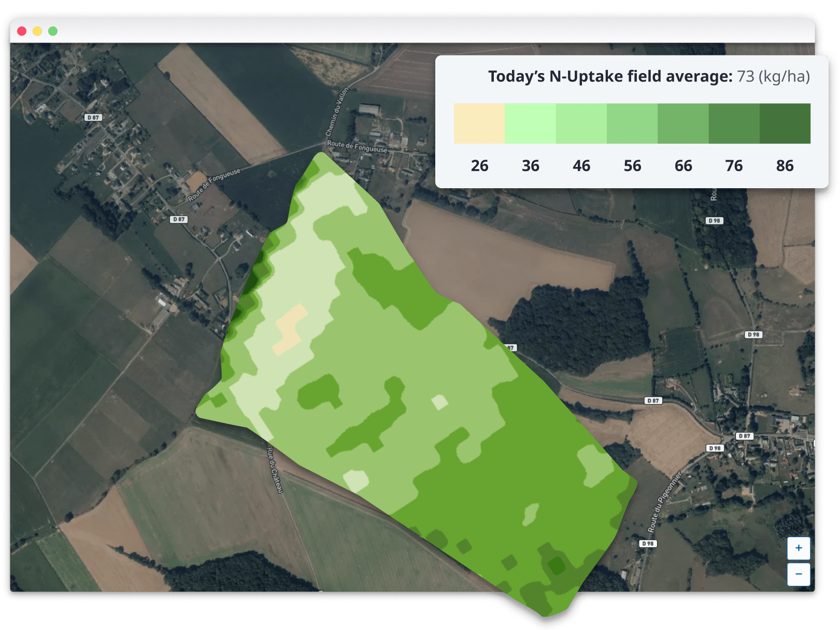Zoom in with the plus button
840x630 pixels.
799,548
